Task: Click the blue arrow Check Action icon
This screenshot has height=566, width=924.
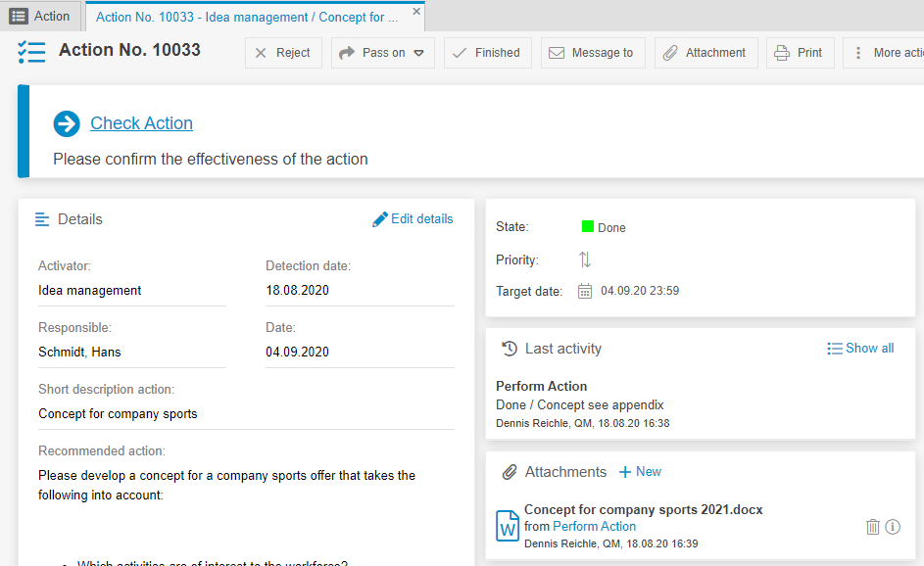Action: click(x=67, y=124)
